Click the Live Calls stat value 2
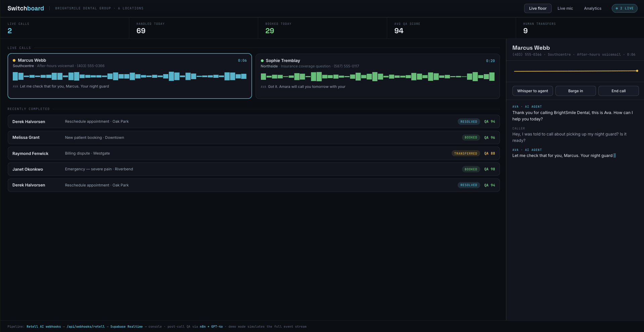This screenshot has width=644, height=332. tap(10, 31)
